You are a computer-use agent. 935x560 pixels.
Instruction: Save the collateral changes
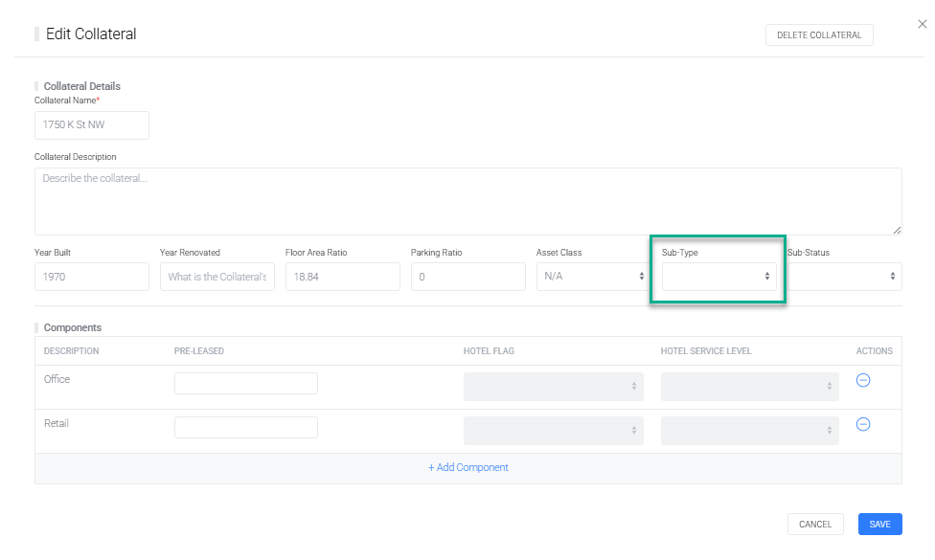pyautogui.click(x=879, y=525)
